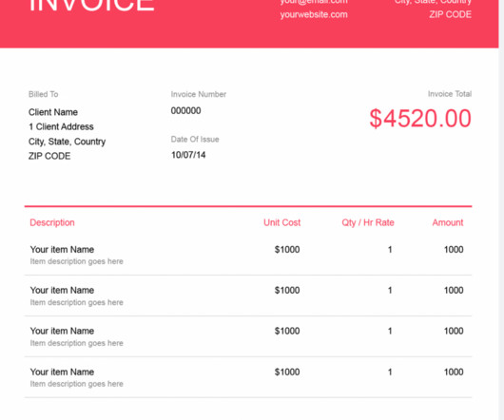Click the Billed To label
The height and width of the screenshot is (420, 504).
click(x=44, y=94)
